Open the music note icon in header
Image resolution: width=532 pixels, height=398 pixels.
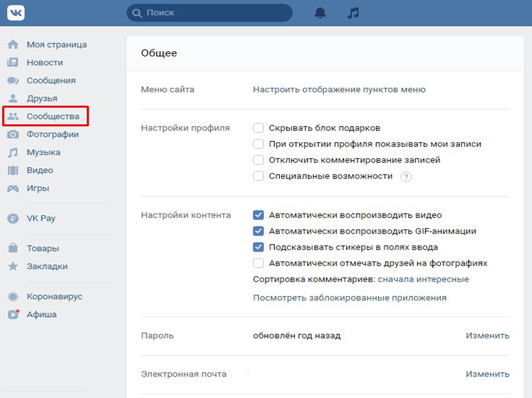[353, 13]
